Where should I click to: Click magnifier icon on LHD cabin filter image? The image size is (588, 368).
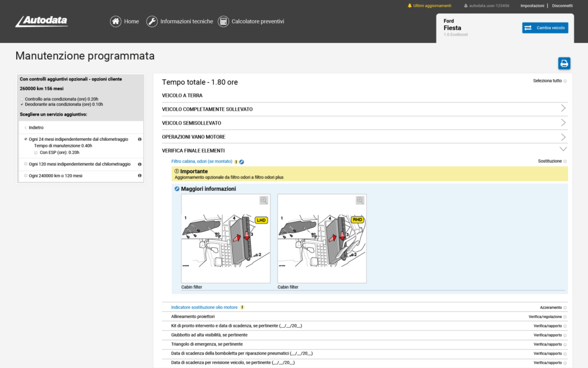(x=264, y=200)
